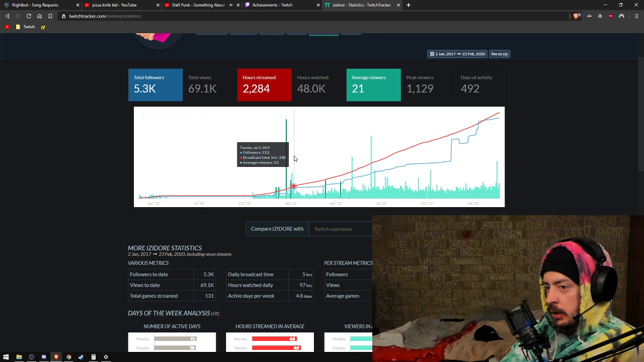Click the Total games streamed row label
644x362 pixels.
tap(154, 296)
